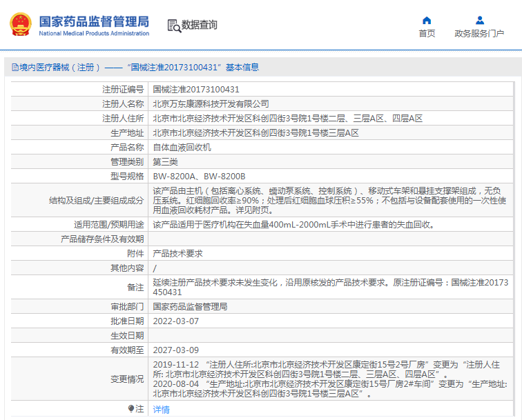Click the 政务服务门户 user icon
522x420 pixels.
pyautogui.click(x=479, y=21)
